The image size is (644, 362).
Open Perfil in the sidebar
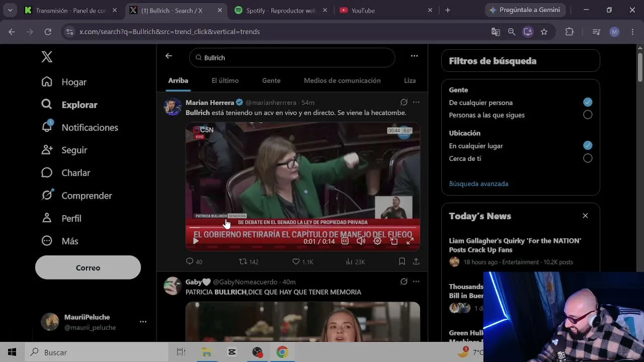[x=61, y=218]
